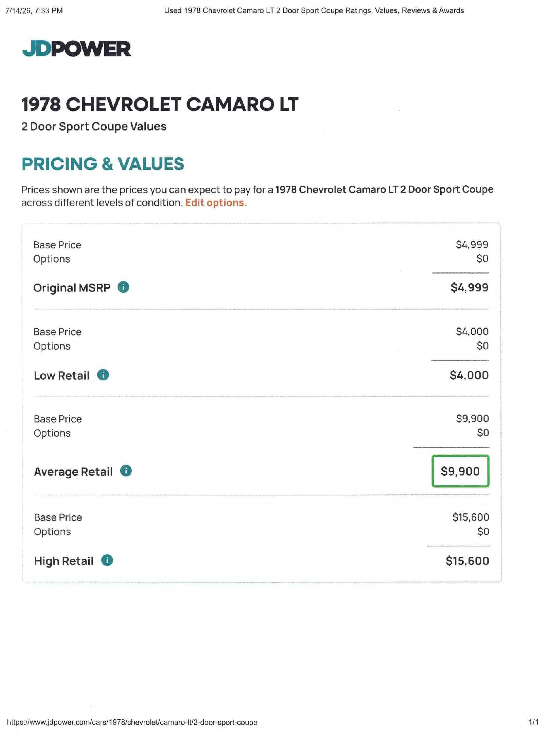Viewport: 560px width, 735px height.
Task: Select the $4,999 Original MSRP total
Action: 469,287
